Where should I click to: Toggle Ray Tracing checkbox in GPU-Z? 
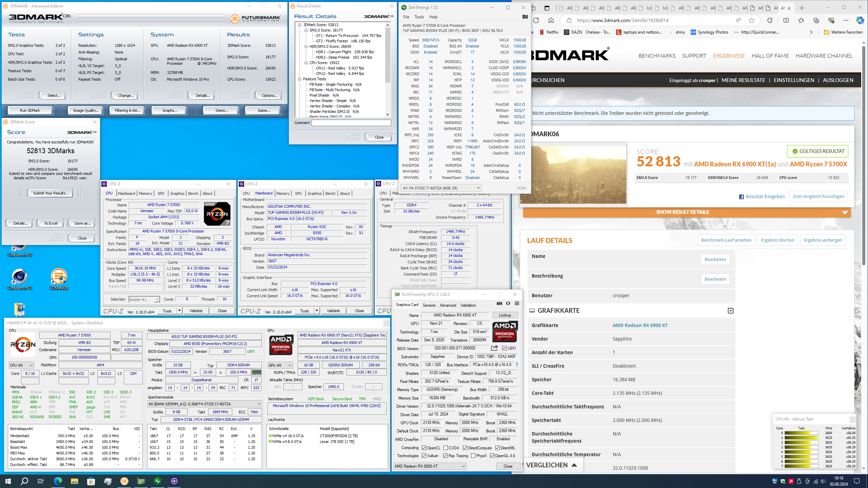tap(445, 456)
